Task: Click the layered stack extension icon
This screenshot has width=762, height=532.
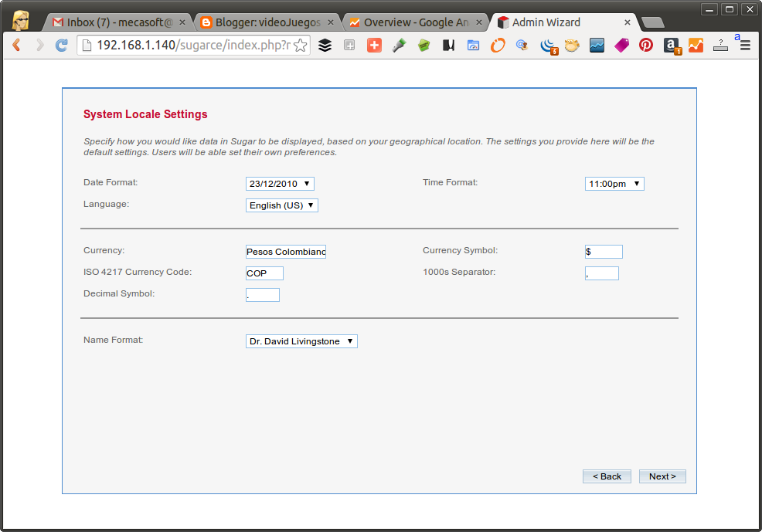Action: tap(325, 46)
